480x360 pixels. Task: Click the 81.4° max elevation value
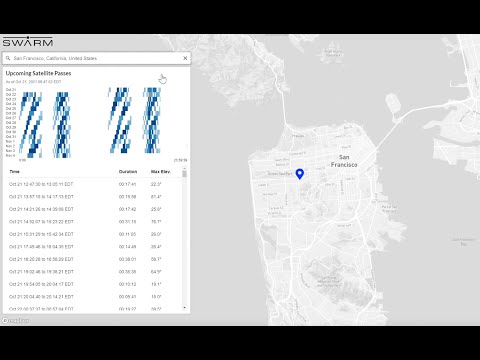156,197
